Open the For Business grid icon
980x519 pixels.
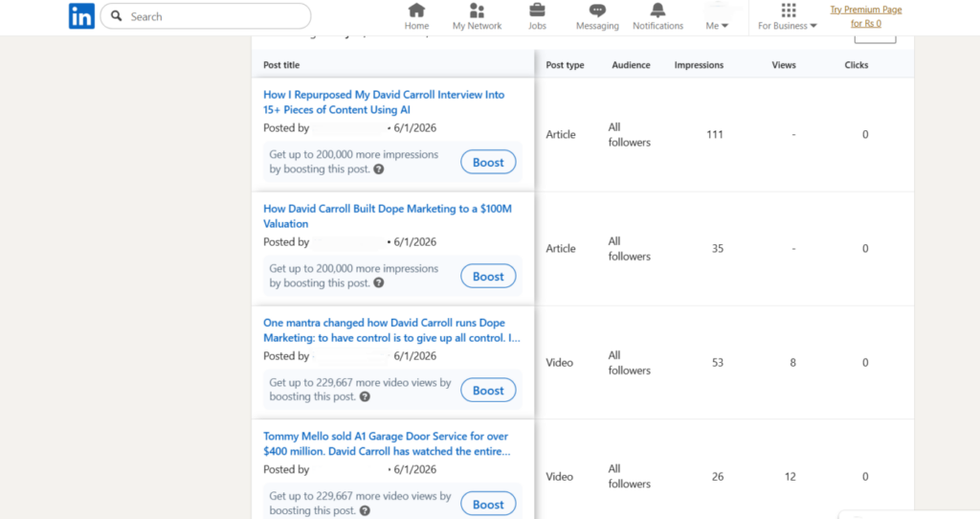point(789,10)
